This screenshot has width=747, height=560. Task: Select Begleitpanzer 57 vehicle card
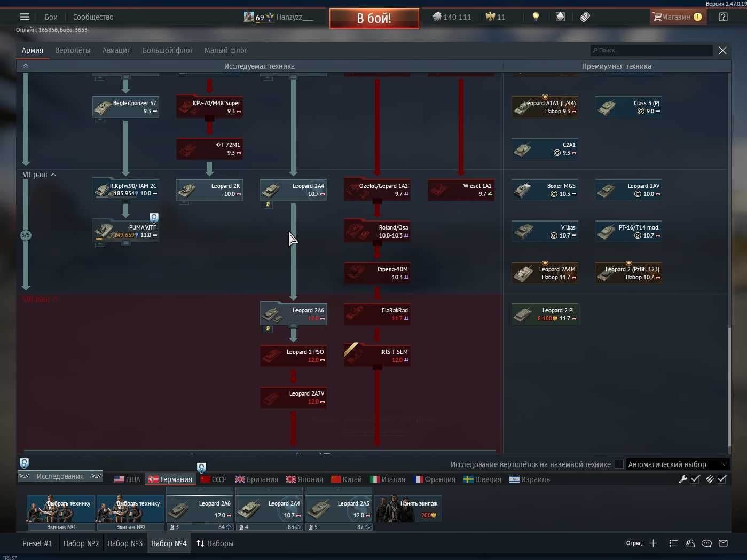pyautogui.click(x=125, y=107)
